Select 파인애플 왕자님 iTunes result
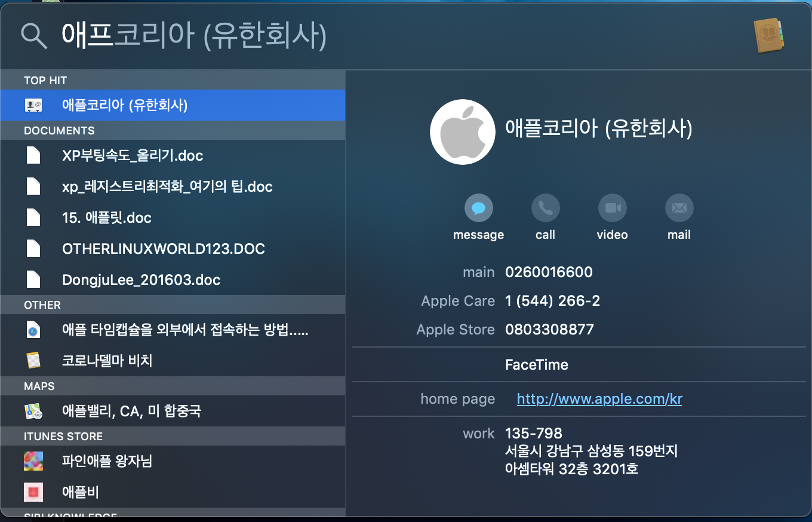812x522 pixels. coord(173,461)
